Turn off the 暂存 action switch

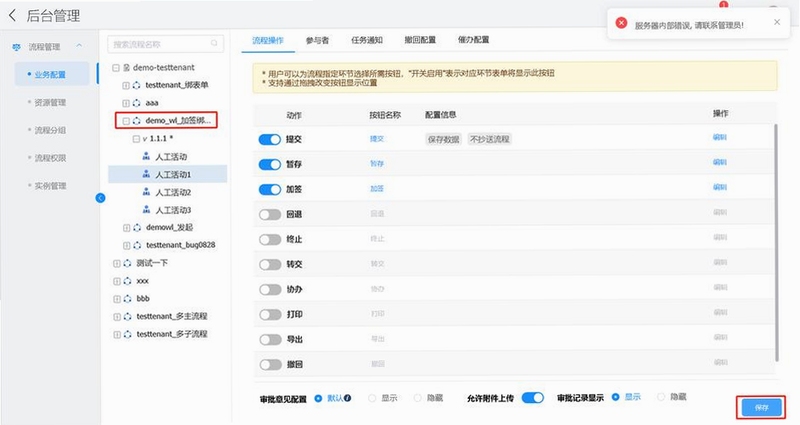(x=270, y=164)
